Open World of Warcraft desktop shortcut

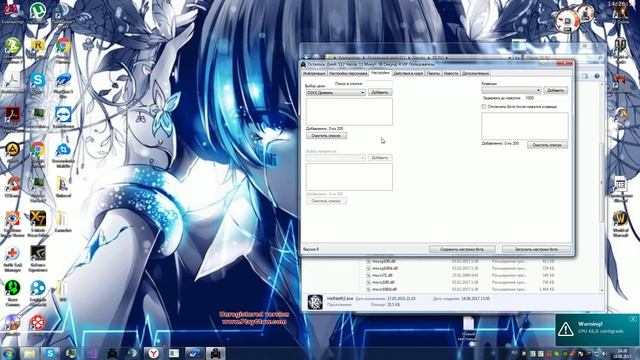coord(620,220)
